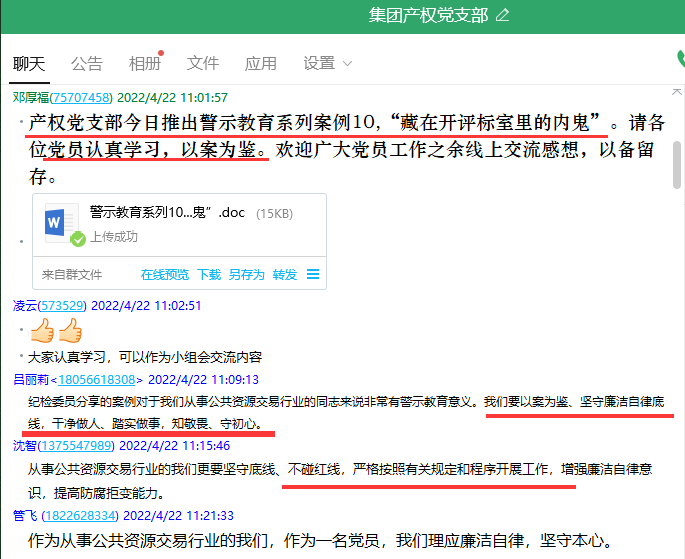Click the 18056618308 number link
The width and height of the screenshot is (685, 559).
tap(99, 379)
